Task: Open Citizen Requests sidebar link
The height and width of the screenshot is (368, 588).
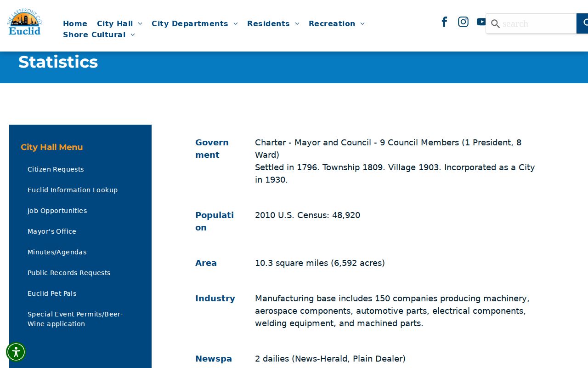Action: 56,169
